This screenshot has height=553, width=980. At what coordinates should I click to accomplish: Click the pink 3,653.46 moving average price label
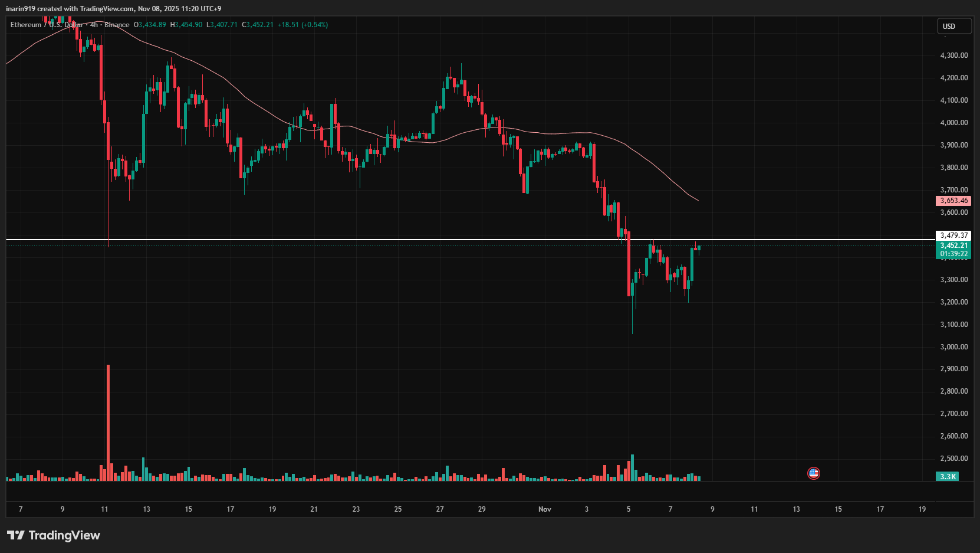(x=953, y=201)
